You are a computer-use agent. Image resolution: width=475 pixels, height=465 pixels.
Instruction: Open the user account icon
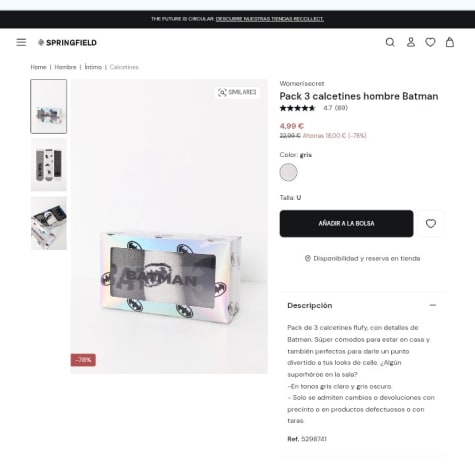click(411, 42)
